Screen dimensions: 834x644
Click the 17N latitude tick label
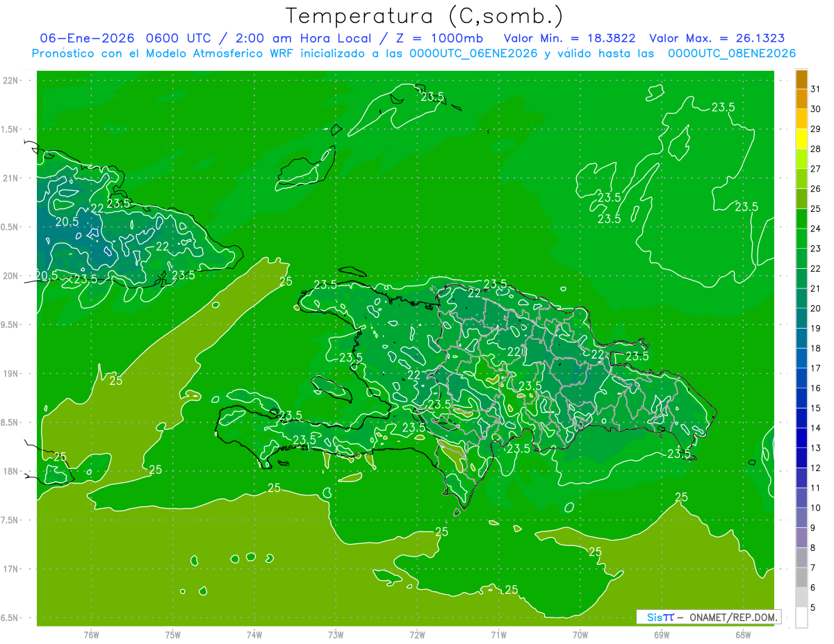11,569
